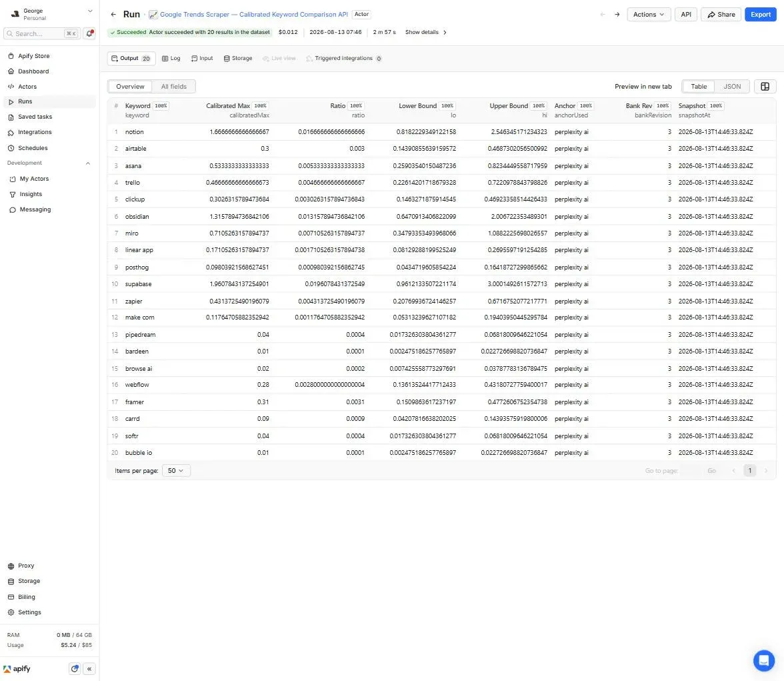The height and width of the screenshot is (681, 784).
Task: Click the pipedream keyword cell
Action: click(140, 335)
